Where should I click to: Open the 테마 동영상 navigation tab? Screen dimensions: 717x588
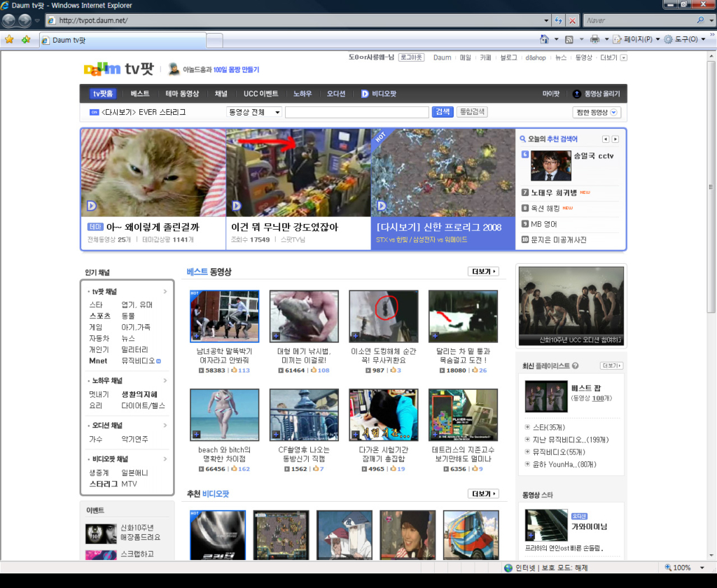[182, 94]
